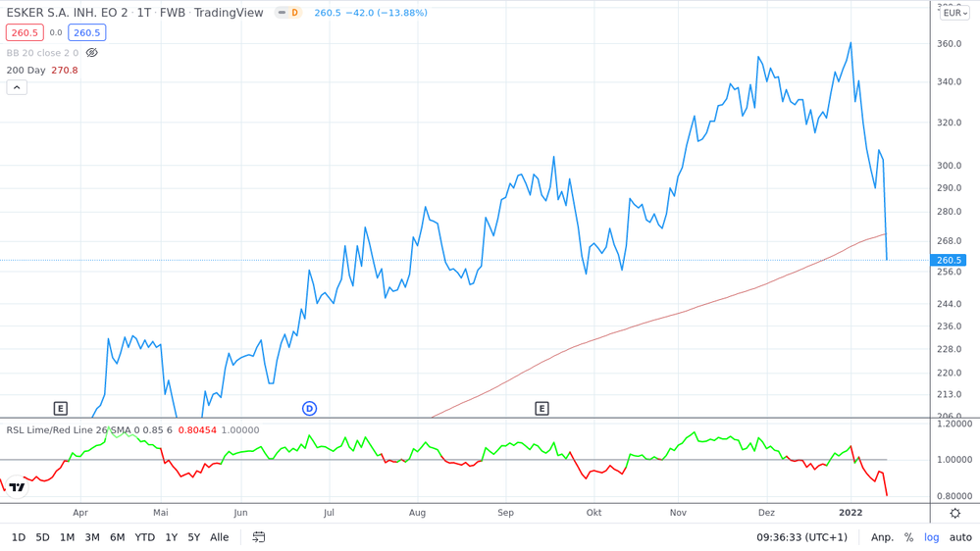
Task: Click the earnings E marker near September
Action: click(542, 409)
